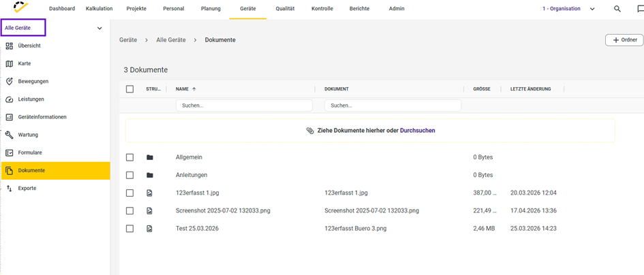Sort by the Name column header
644x275 pixels.
click(182, 89)
